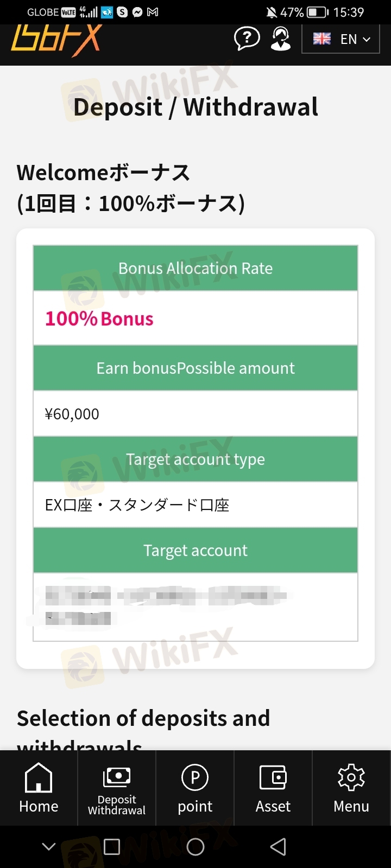The width and height of the screenshot is (391, 868).
Task: Click the UK flag icon
Action: (322, 39)
